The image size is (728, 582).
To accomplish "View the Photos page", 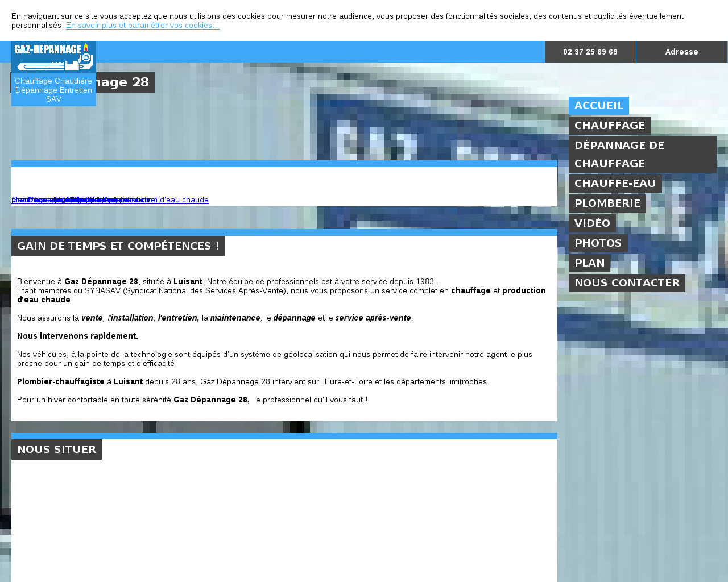I will (598, 243).
